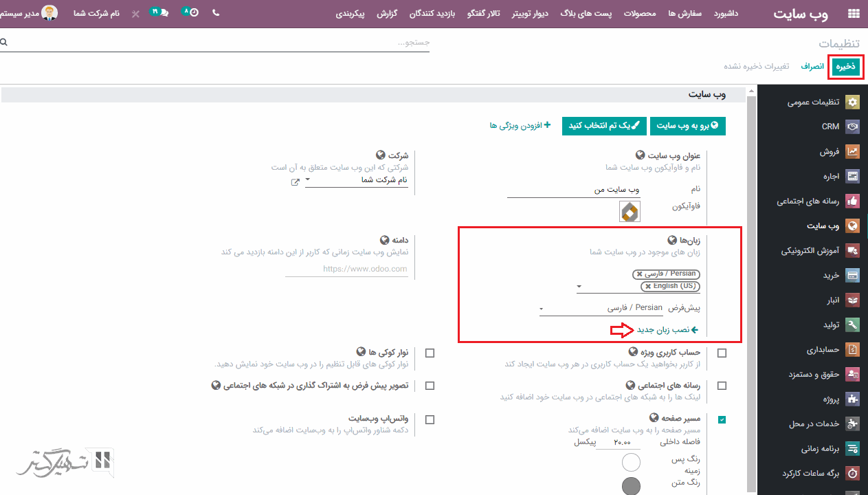The image size is (868, 495).
Task: Click the برنامه زمانی icon in sidebar
Action: (853, 449)
